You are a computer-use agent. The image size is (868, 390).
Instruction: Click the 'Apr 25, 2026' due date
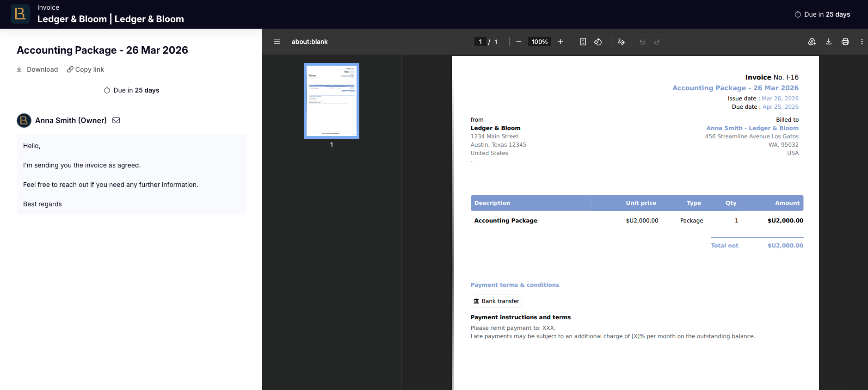tap(781, 107)
